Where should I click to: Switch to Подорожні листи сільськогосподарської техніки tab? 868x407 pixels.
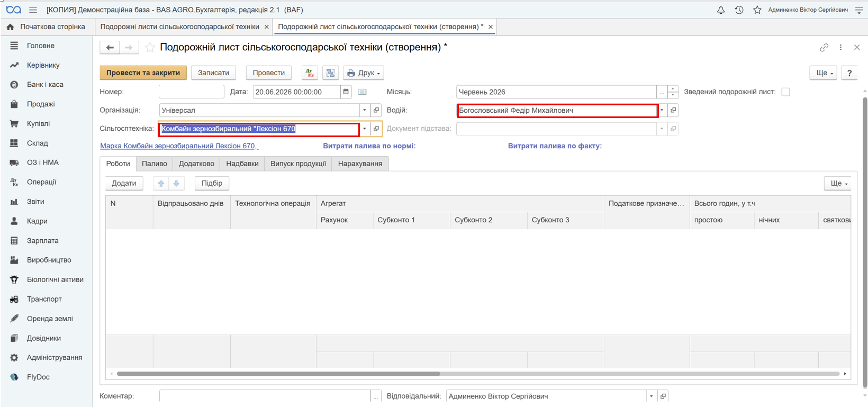[x=180, y=26]
